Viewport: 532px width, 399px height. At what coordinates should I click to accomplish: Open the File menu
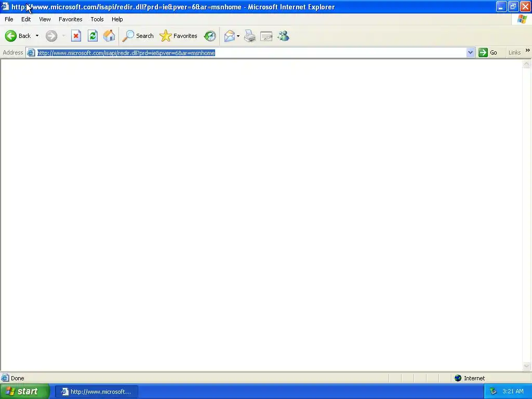9,19
